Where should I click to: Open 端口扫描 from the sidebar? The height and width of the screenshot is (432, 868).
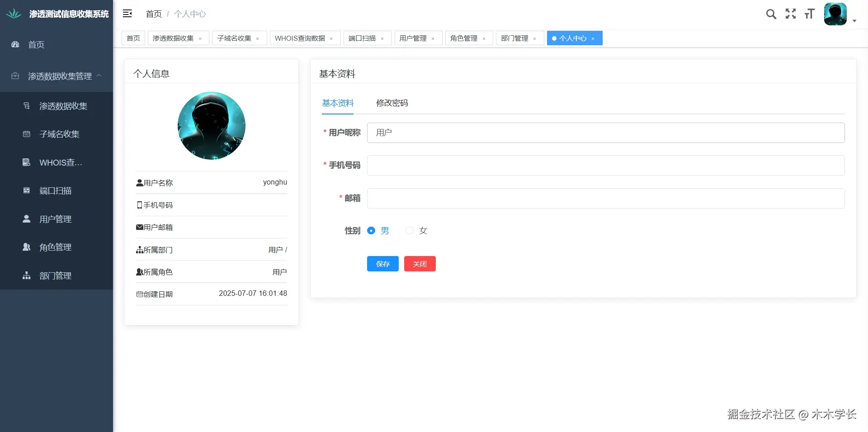[55, 190]
